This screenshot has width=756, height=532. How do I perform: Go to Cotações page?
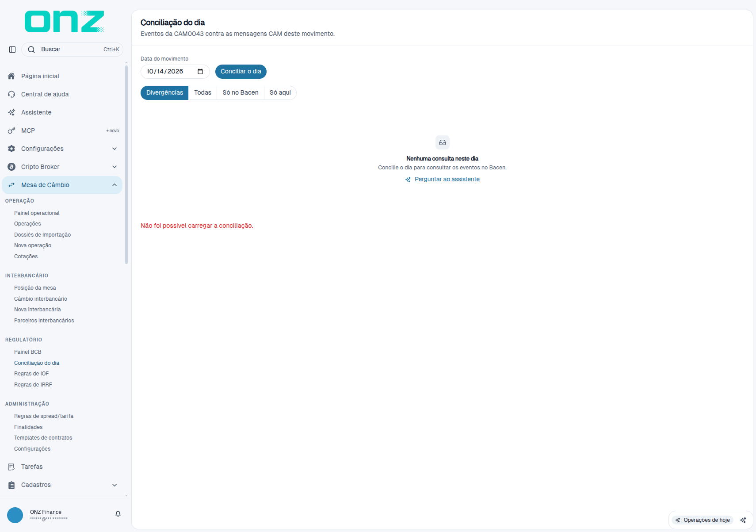(26, 256)
